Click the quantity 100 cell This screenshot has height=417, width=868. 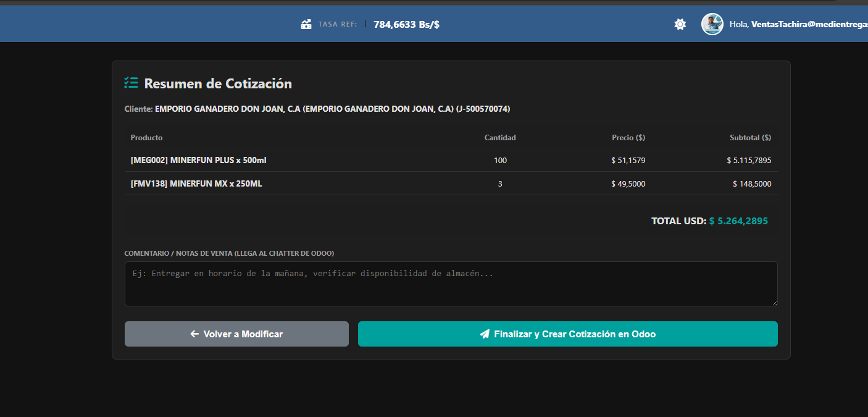click(500, 160)
